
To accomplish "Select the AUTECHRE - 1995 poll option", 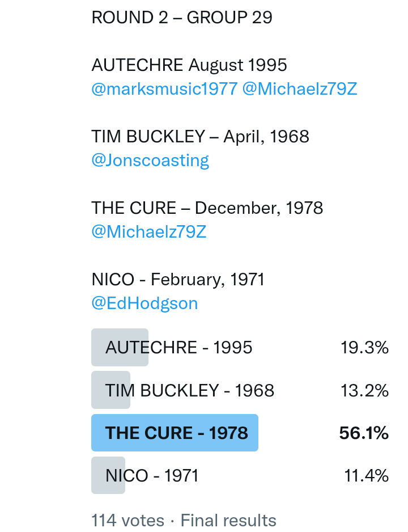I will 178,347.
